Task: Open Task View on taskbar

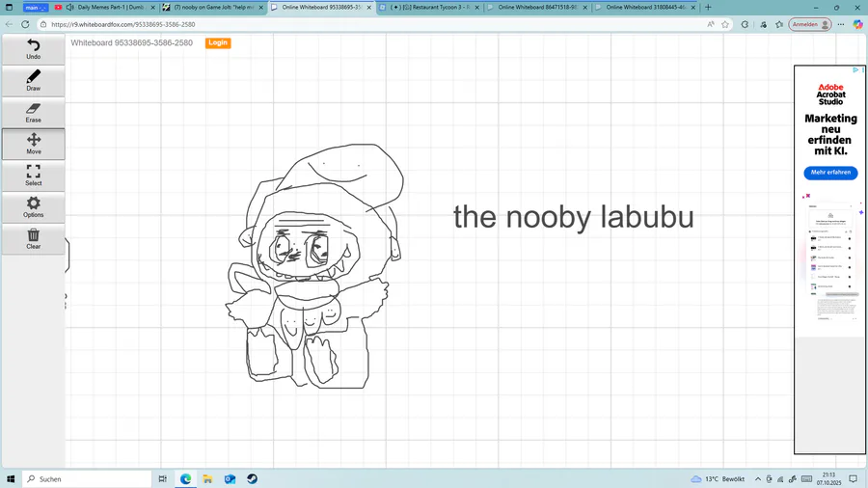Action: [163, 478]
